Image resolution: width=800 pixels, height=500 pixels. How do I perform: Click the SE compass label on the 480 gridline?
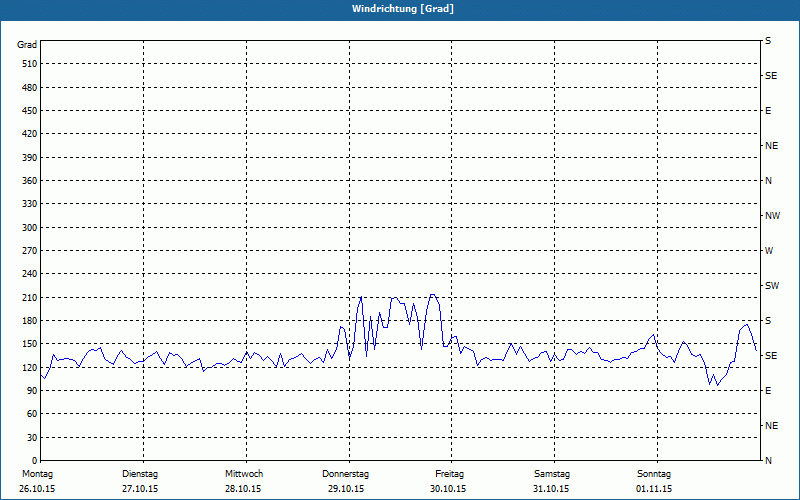point(771,76)
